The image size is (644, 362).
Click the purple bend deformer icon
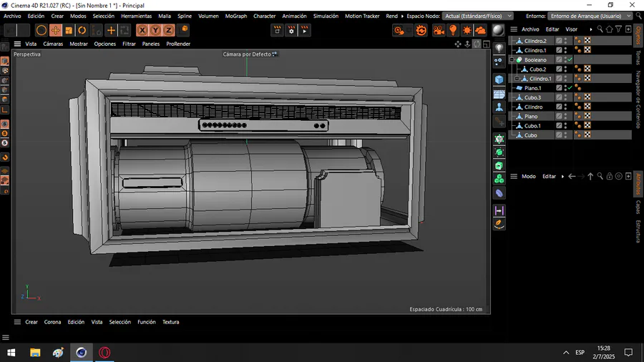click(499, 193)
